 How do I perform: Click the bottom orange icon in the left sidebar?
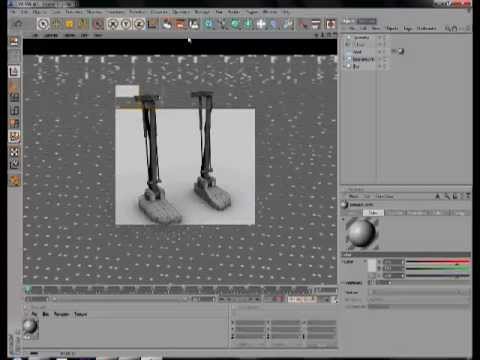click(14, 181)
